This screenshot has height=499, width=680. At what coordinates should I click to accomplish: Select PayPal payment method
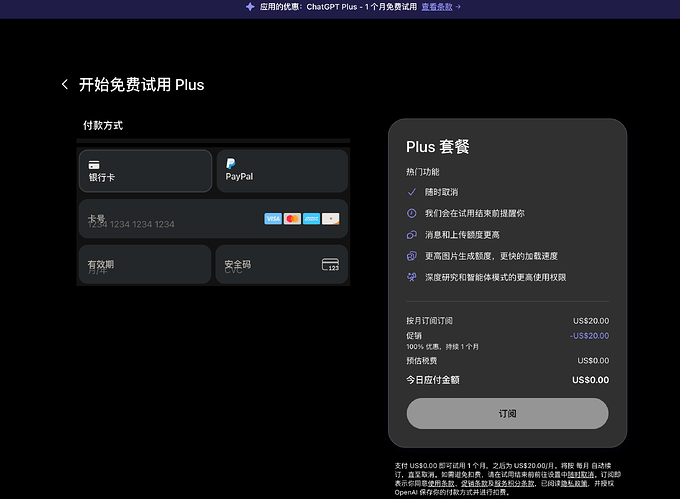tap(282, 171)
